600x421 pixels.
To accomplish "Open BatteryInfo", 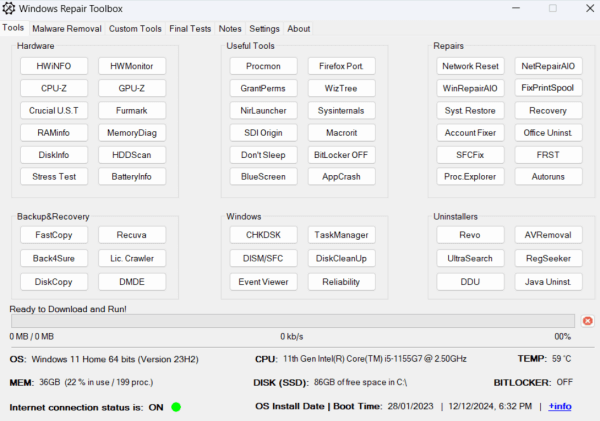I will pyautogui.click(x=132, y=176).
